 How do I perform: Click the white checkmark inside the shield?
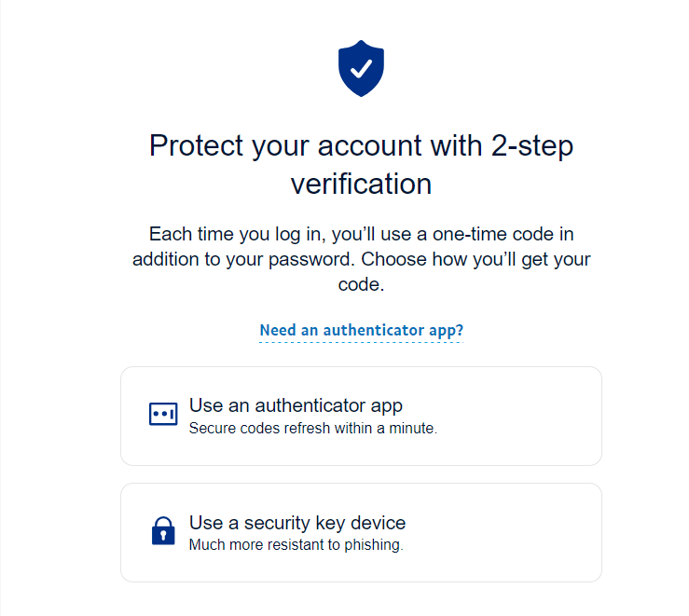click(361, 67)
